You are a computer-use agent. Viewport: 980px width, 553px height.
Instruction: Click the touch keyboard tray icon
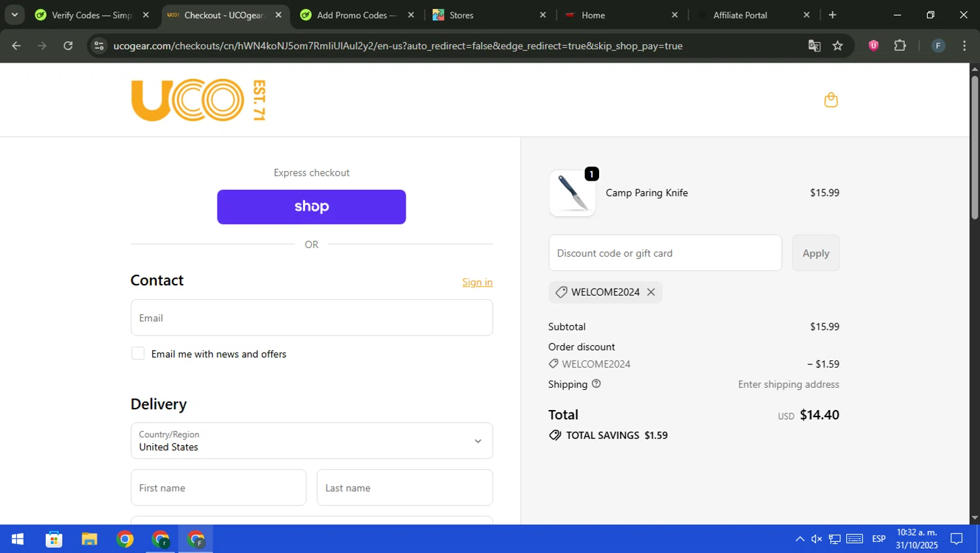[x=855, y=539]
